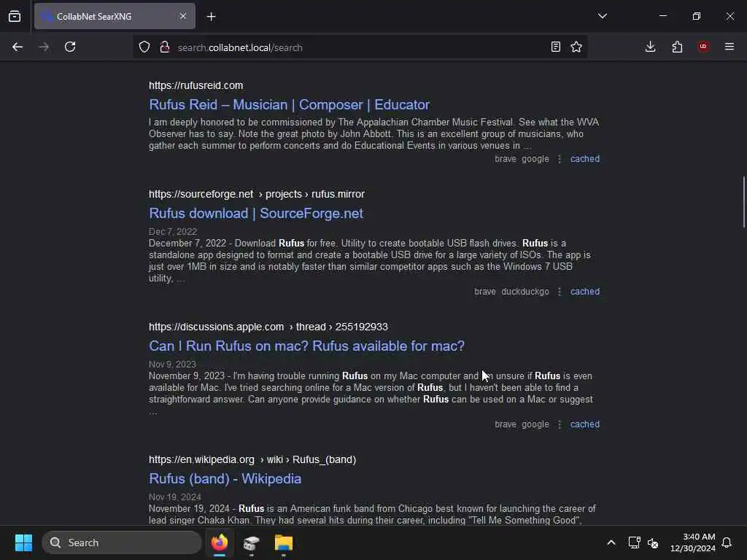Click the https://rufusreid.com URL text
Viewport: 747px width, 560px height.
click(196, 85)
